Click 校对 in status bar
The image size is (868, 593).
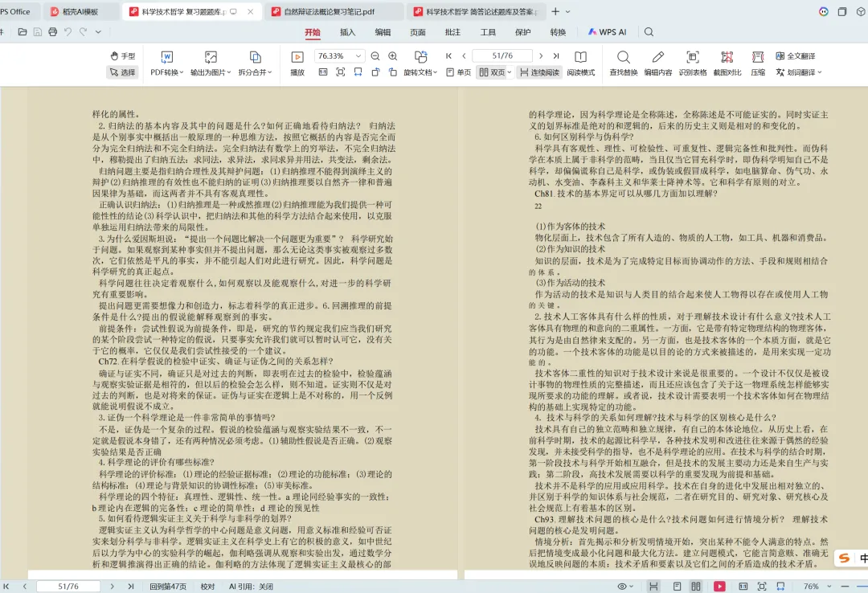tap(207, 587)
